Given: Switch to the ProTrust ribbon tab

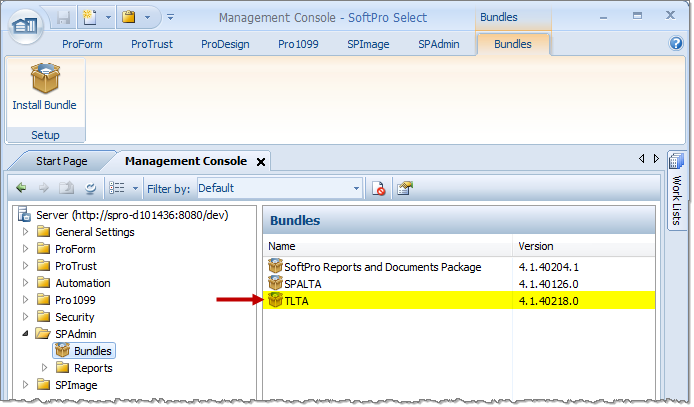Looking at the screenshot, I should point(152,44).
